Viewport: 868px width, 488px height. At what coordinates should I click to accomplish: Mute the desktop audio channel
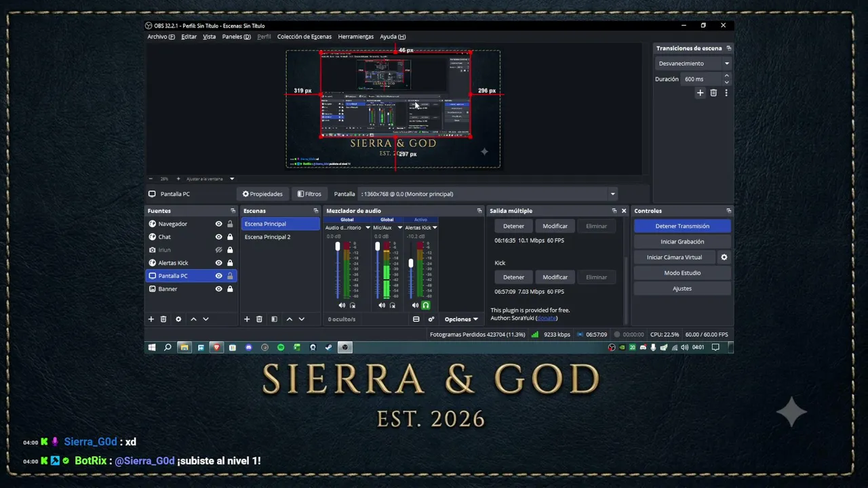pos(342,306)
